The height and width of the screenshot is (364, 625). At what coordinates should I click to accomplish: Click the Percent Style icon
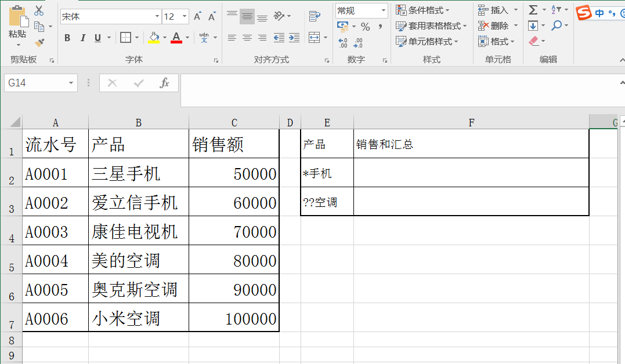click(x=365, y=27)
